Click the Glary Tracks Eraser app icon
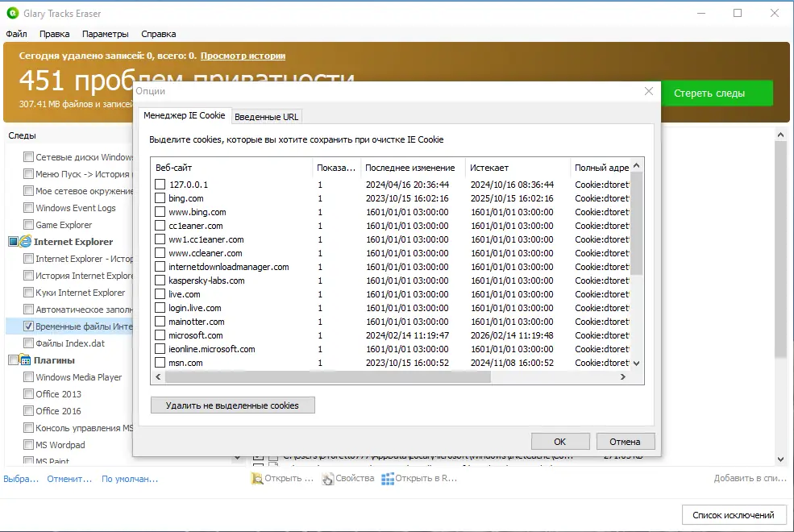The height and width of the screenshot is (532, 794). [13, 13]
